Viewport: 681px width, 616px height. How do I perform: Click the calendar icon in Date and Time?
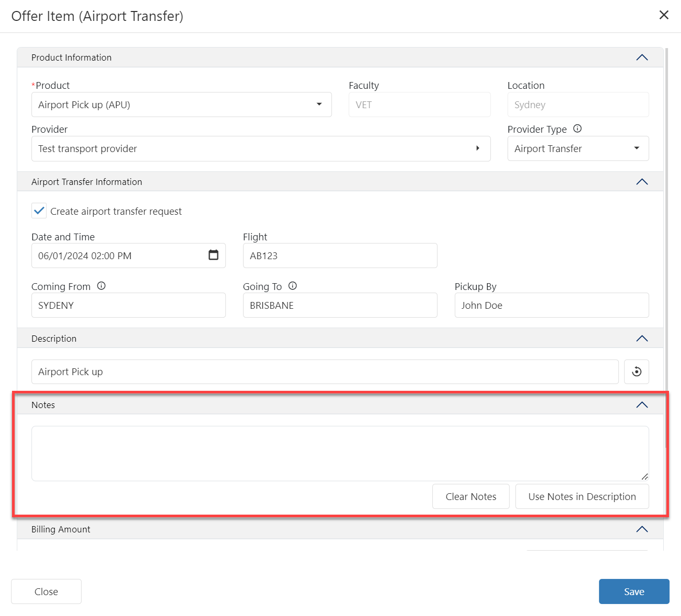pos(213,255)
